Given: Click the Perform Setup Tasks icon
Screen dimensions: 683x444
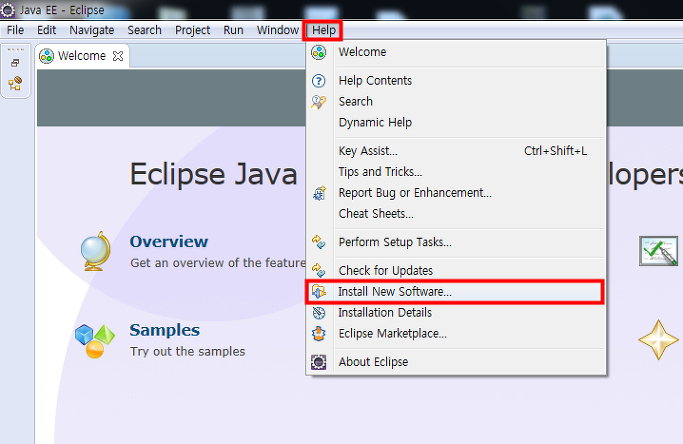Looking at the screenshot, I should coord(318,242).
